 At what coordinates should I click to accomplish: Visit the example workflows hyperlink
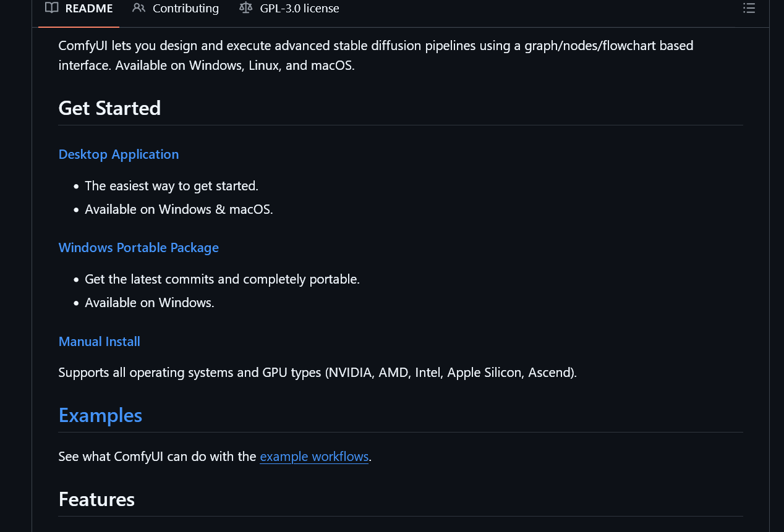[x=314, y=457]
